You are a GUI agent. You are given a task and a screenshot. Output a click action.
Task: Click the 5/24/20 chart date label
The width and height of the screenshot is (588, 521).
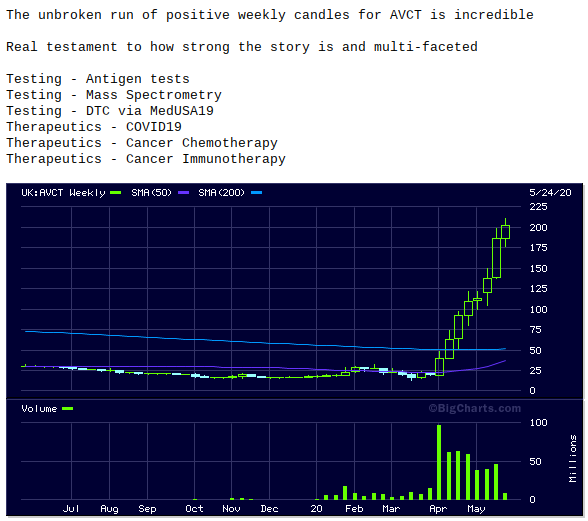coord(550,193)
